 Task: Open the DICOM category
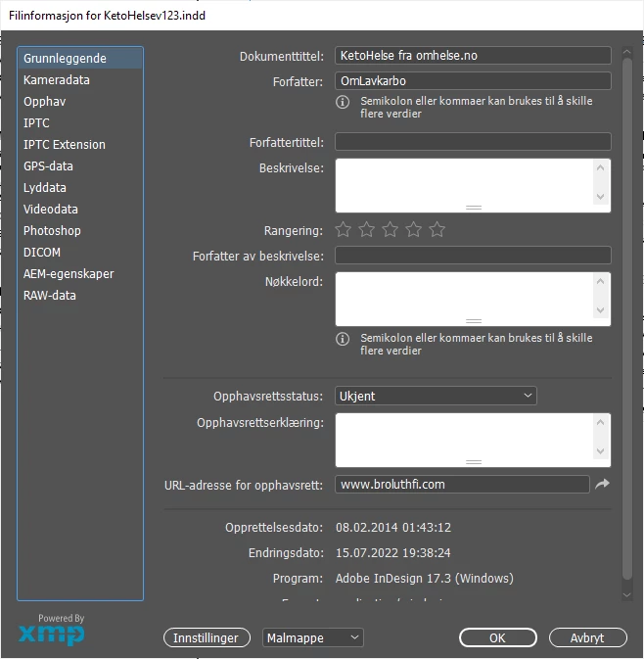tap(80, 253)
